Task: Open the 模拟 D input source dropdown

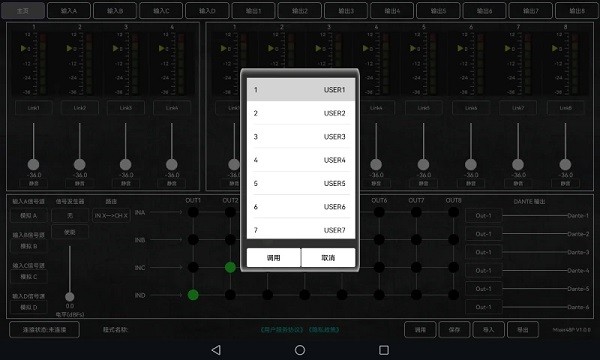Action: click(x=29, y=307)
